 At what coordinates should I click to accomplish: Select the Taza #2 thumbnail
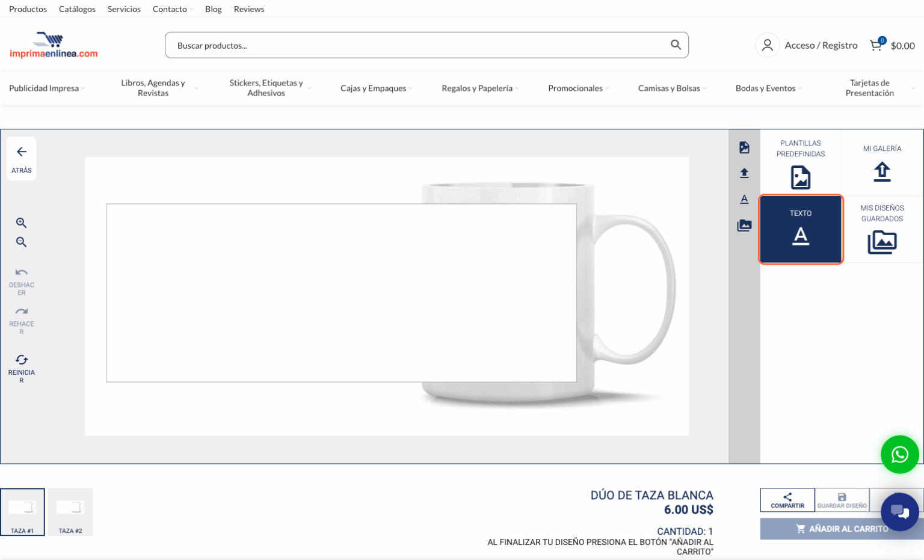pyautogui.click(x=70, y=512)
